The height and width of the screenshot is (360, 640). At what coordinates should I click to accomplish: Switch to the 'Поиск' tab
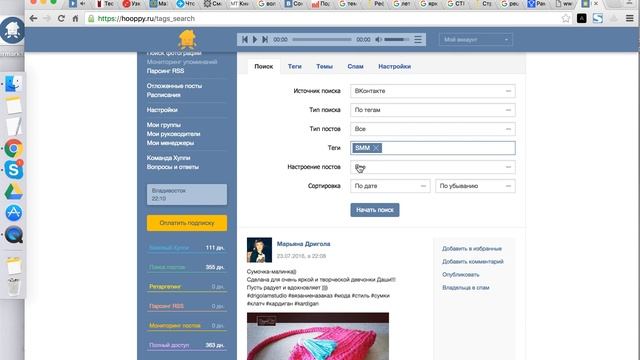point(264,66)
